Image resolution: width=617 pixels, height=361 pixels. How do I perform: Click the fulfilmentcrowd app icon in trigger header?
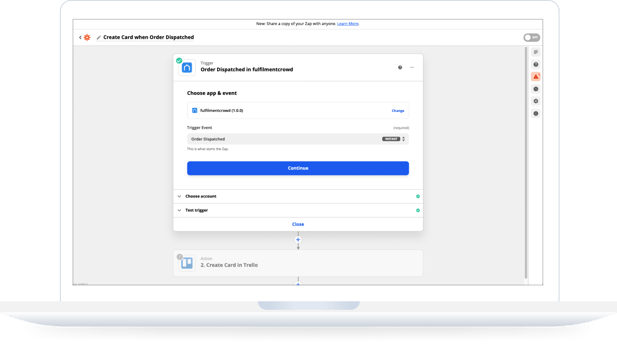coord(187,68)
